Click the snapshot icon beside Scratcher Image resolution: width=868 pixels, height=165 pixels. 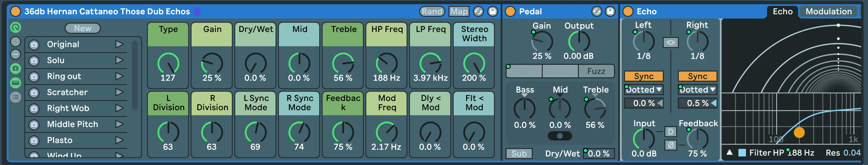(34, 92)
